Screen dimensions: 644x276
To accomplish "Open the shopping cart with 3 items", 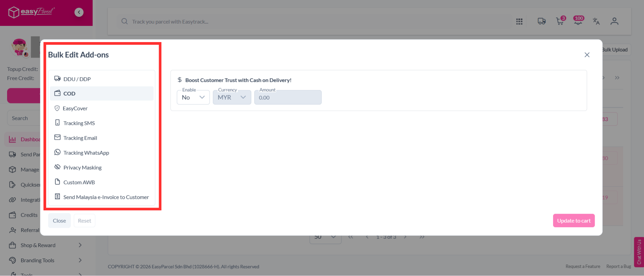I will coord(560,21).
